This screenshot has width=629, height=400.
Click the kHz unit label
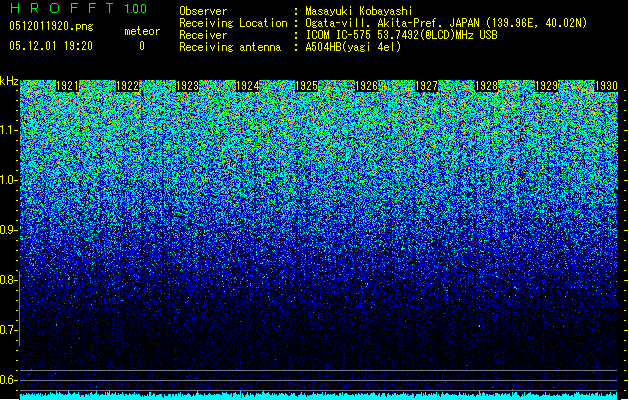click(x=9, y=81)
